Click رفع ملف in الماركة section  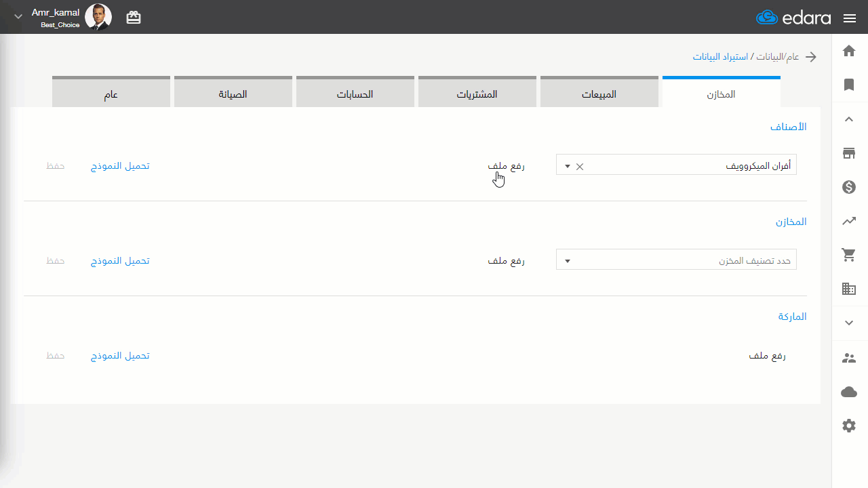point(767,355)
